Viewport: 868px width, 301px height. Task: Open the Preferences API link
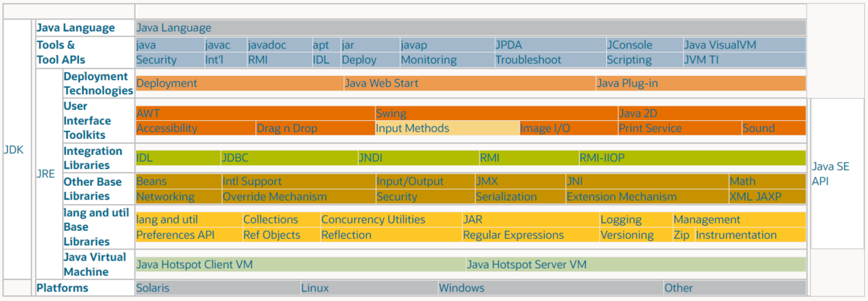pos(176,234)
